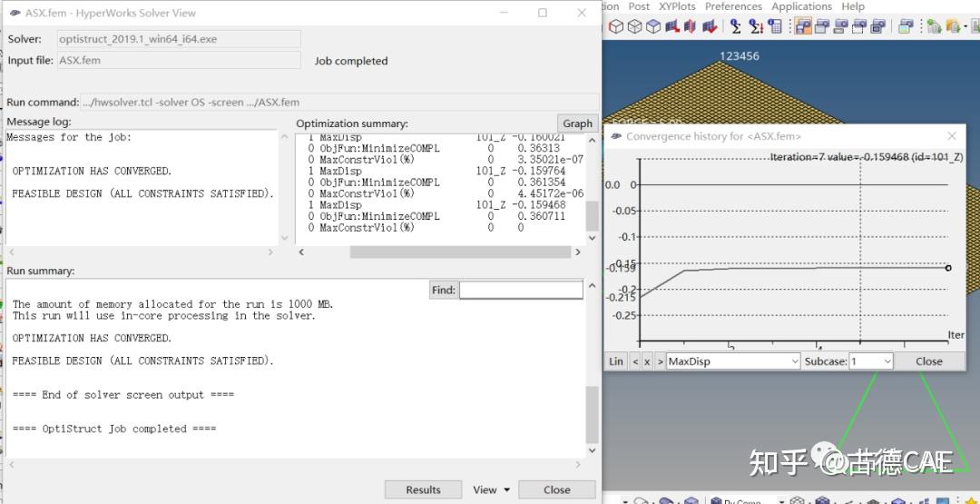Screen dimensions: 980x504
Task: Click the first Sigma summation toolbar icon
Action: (735, 27)
